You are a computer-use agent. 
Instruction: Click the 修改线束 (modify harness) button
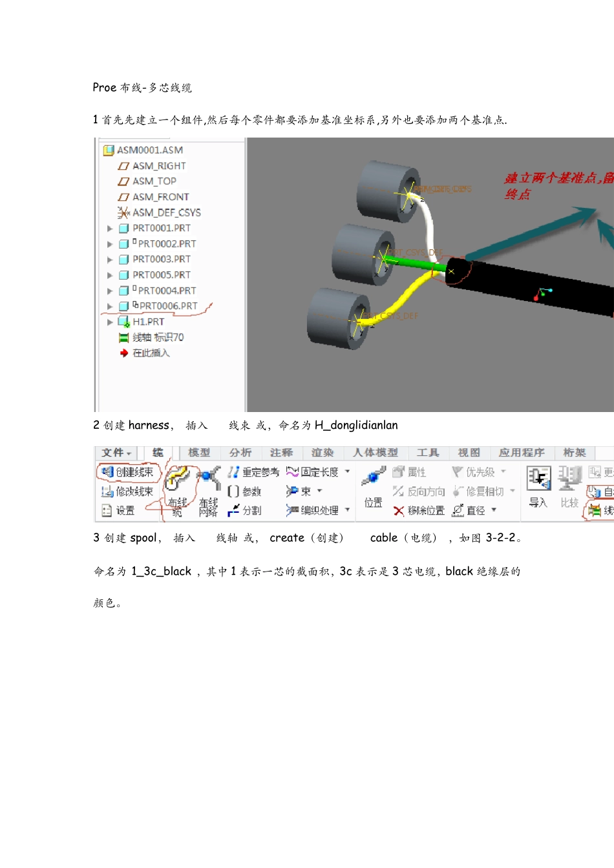coord(128,491)
